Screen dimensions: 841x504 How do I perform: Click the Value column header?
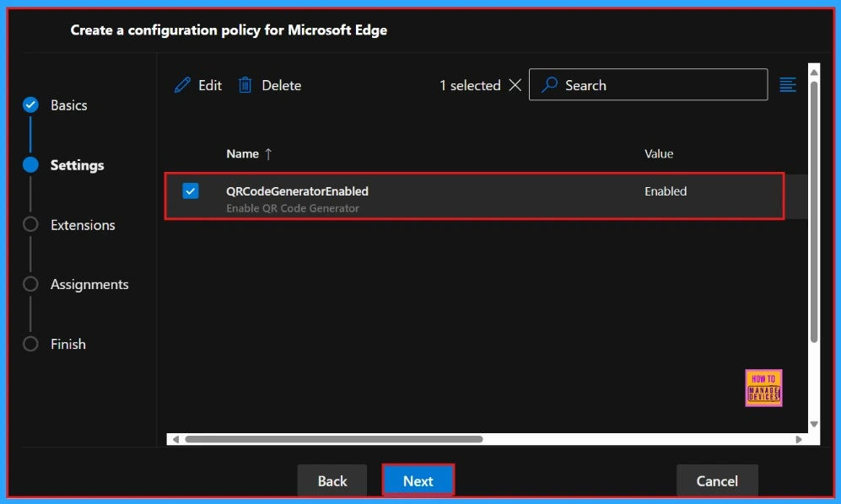click(659, 154)
